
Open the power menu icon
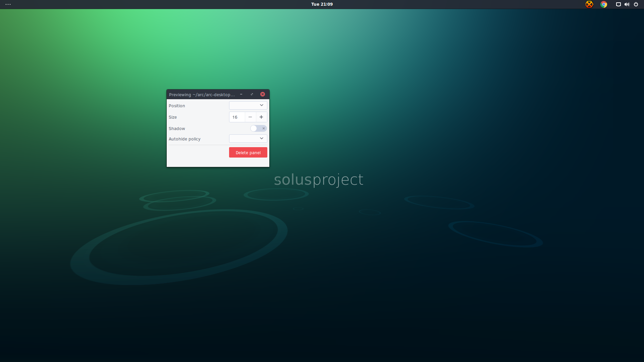click(x=636, y=4)
